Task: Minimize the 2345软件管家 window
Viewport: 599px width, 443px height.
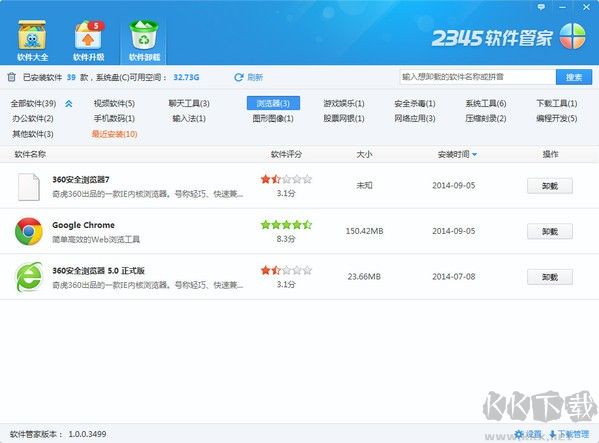Action: click(563, 7)
